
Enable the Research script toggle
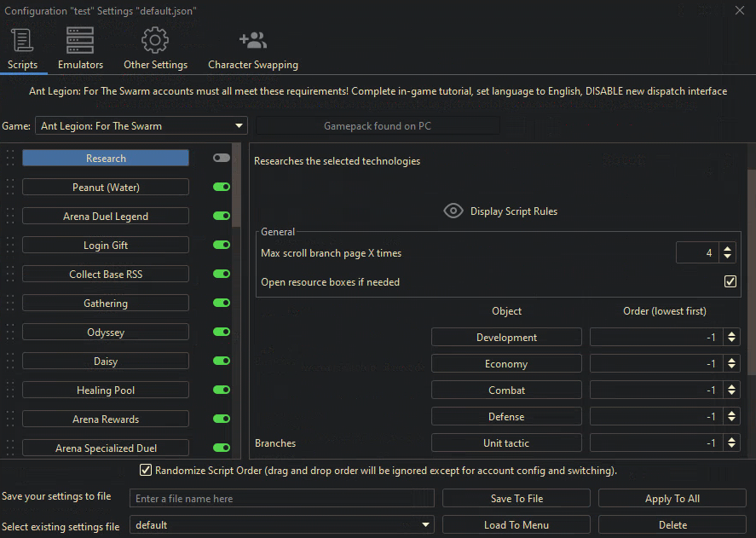tap(222, 159)
